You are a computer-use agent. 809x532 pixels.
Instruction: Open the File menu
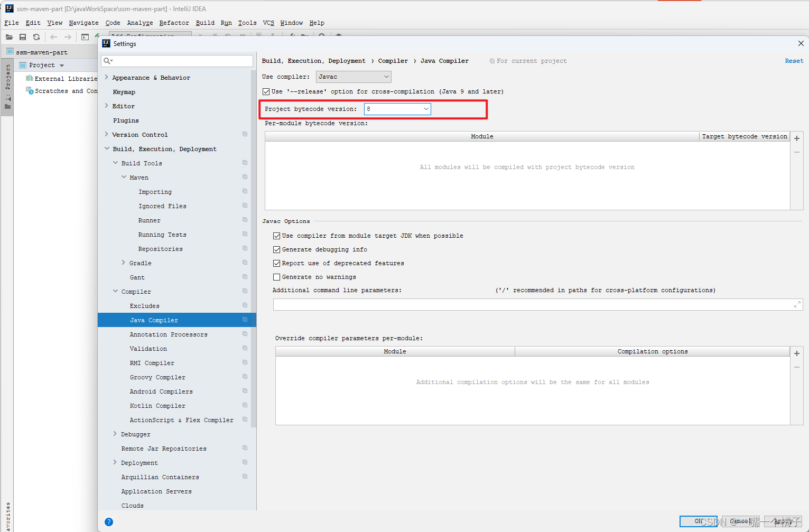click(x=11, y=23)
